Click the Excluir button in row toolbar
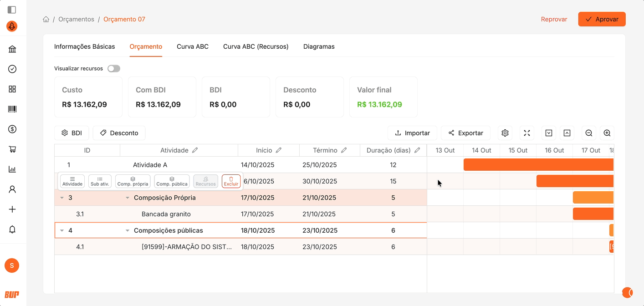This screenshot has width=644, height=306. (231, 181)
